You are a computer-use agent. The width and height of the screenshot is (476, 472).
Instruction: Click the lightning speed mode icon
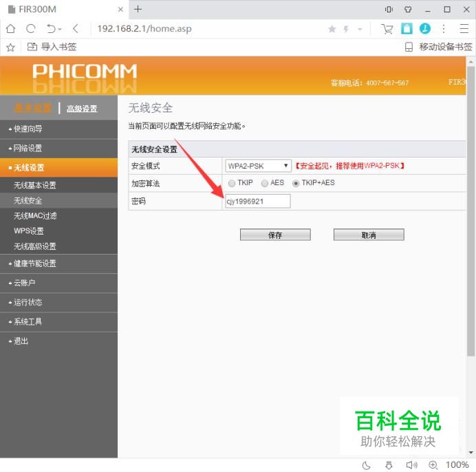[x=346, y=29]
